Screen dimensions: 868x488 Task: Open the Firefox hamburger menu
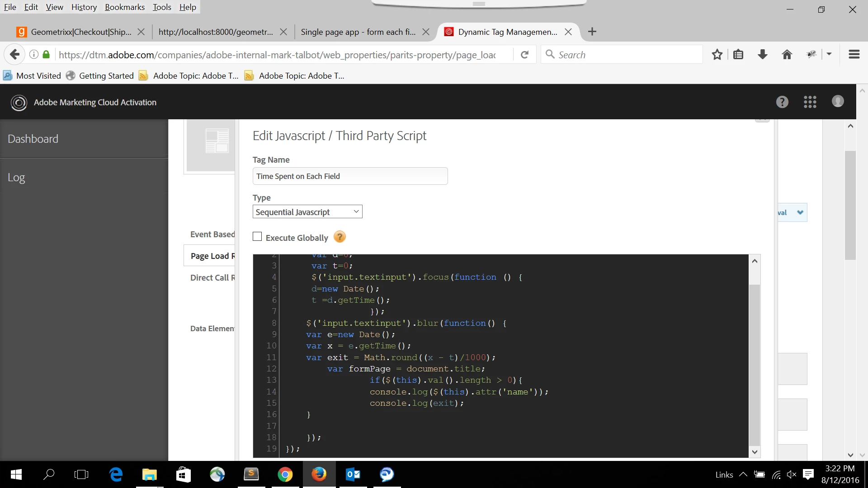pyautogui.click(x=854, y=55)
